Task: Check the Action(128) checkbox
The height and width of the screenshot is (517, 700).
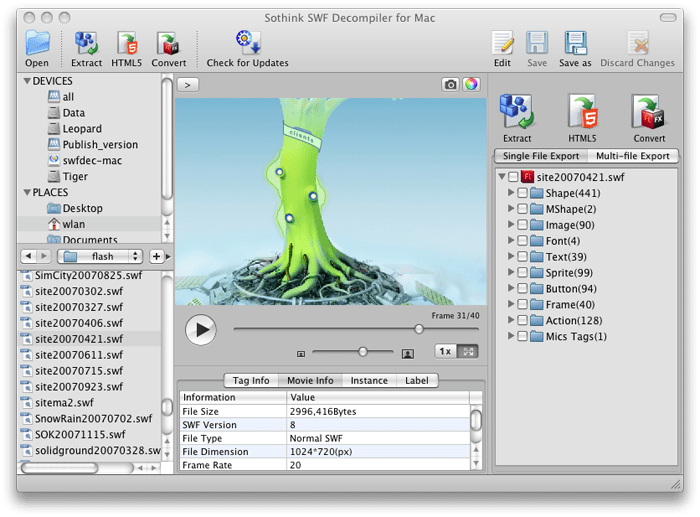Action: tap(522, 321)
